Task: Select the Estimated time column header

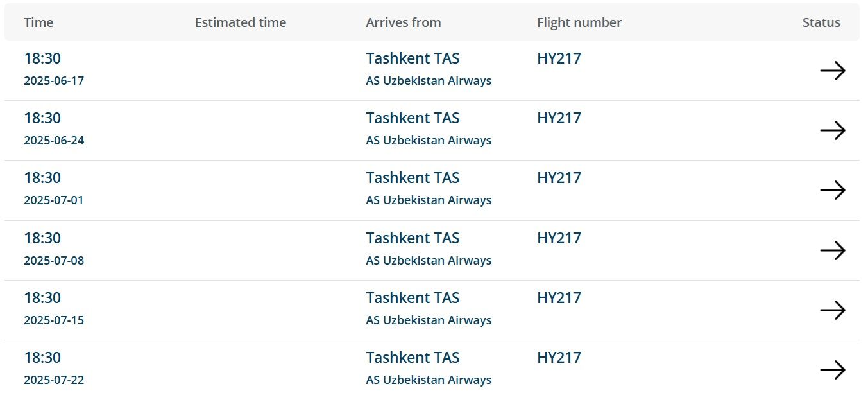Action: pyautogui.click(x=240, y=22)
